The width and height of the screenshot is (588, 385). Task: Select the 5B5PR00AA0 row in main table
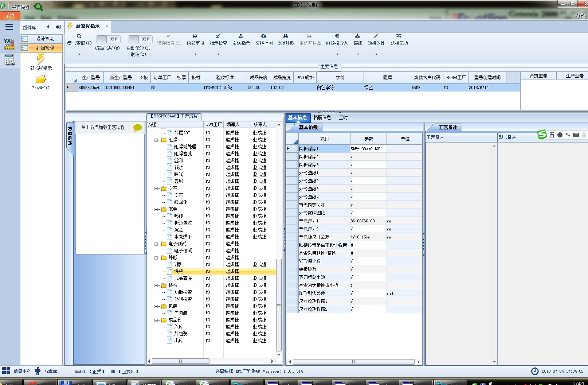[x=293, y=87]
